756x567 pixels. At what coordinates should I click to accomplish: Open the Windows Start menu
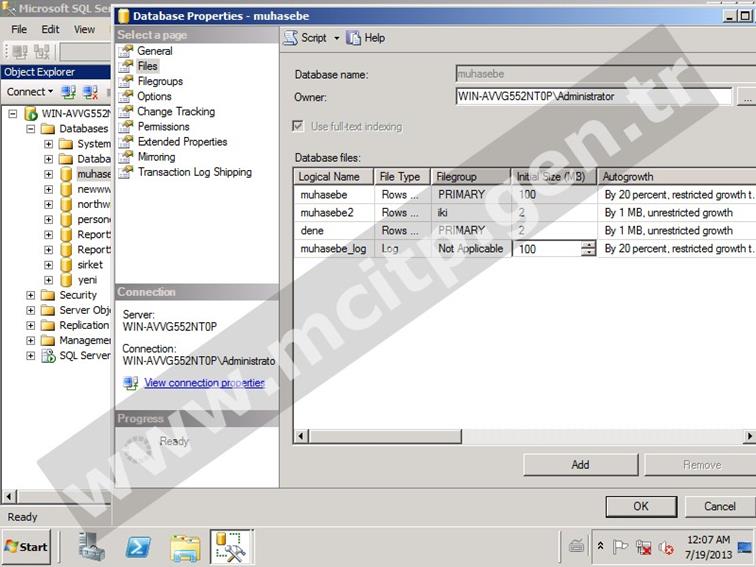(x=26, y=547)
